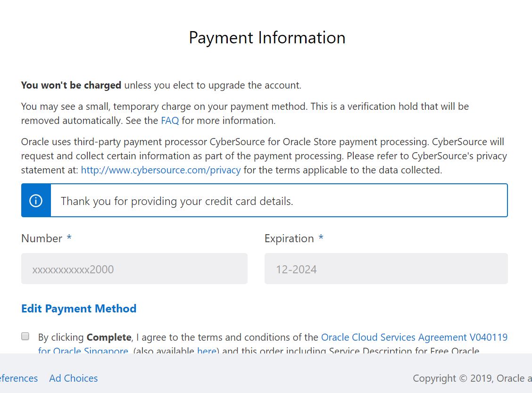Click the required asterisk next to Number
The height and width of the screenshot is (393, 532).
69,238
